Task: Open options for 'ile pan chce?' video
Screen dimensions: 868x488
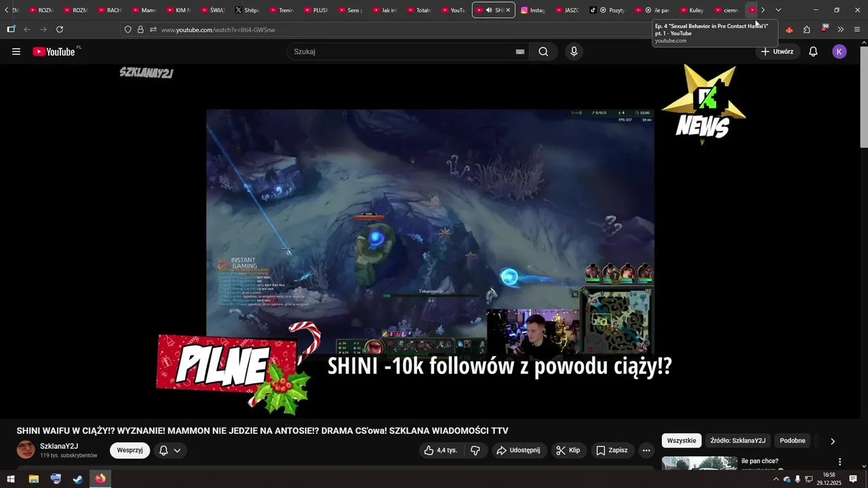Action: 840,462
